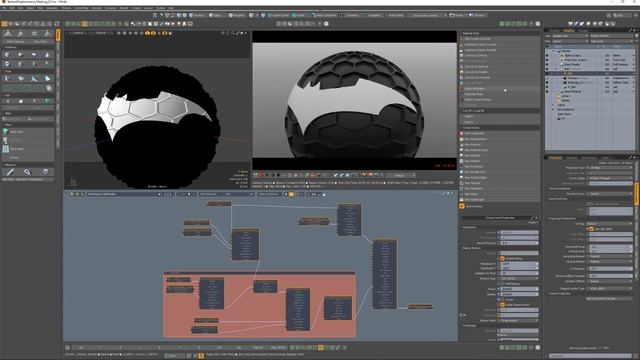The width and height of the screenshot is (640, 360).
Task: Maximize the 3D camera viewport with expand-arrows icon
Action: [x=237, y=33]
